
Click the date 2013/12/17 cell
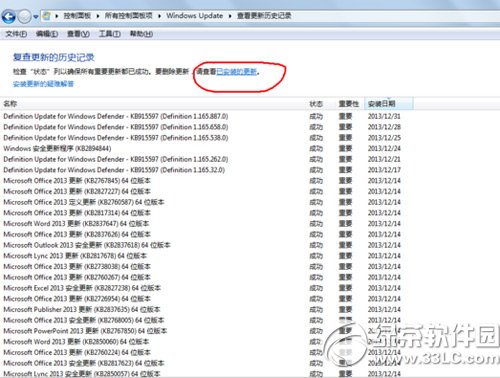tap(384, 170)
